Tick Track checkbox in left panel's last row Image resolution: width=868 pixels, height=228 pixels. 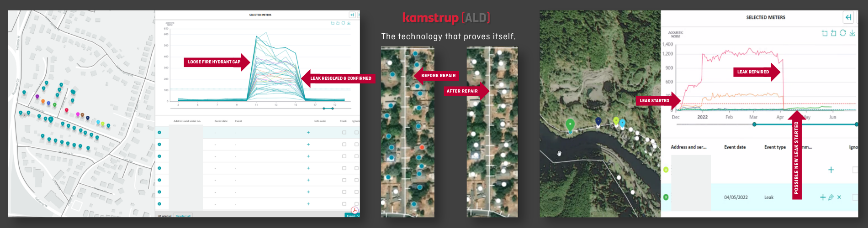[344, 204]
